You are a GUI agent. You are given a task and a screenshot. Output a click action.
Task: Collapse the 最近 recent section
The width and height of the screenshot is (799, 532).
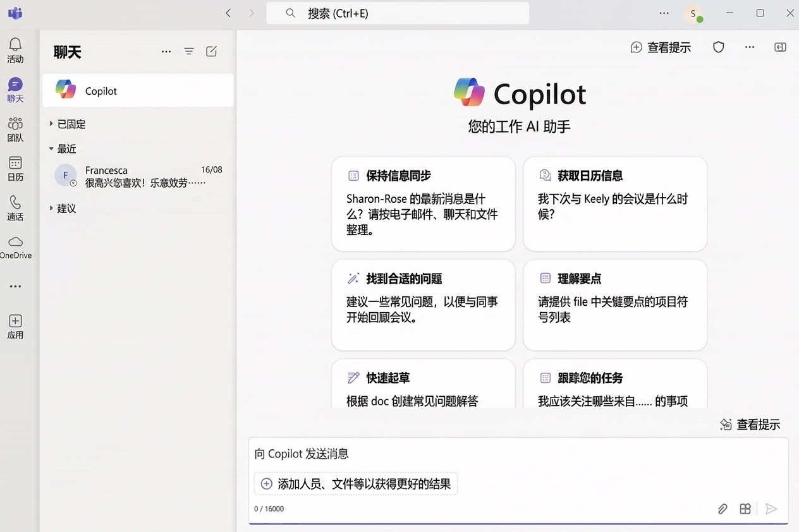(x=63, y=149)
